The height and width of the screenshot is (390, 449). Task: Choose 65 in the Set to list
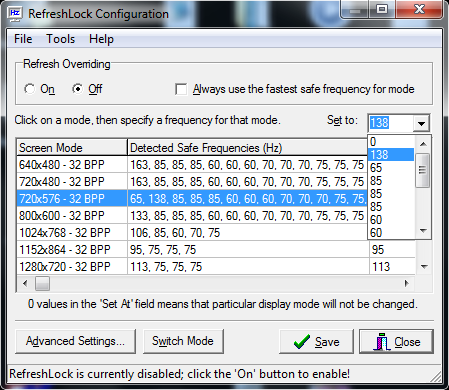pyautogui.click(x=391, y=168)
